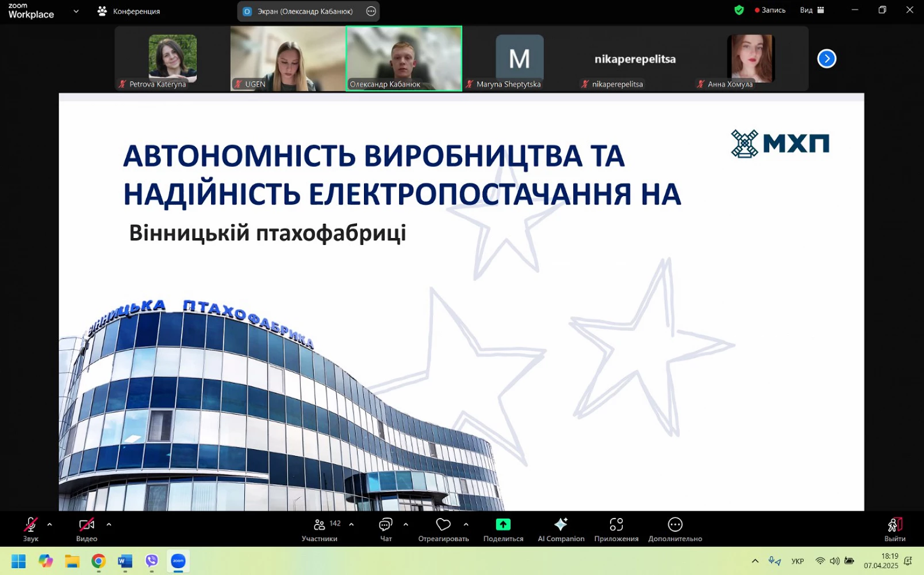
Task: Open the Участники participants panel
Action: (x=320, y=529)
